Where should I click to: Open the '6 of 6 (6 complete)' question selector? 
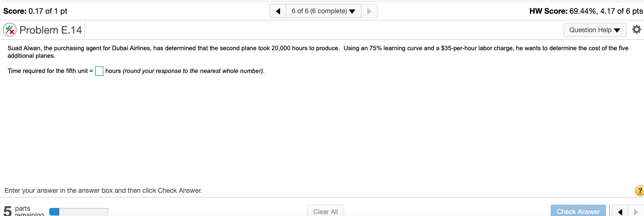tap(324, 11)
